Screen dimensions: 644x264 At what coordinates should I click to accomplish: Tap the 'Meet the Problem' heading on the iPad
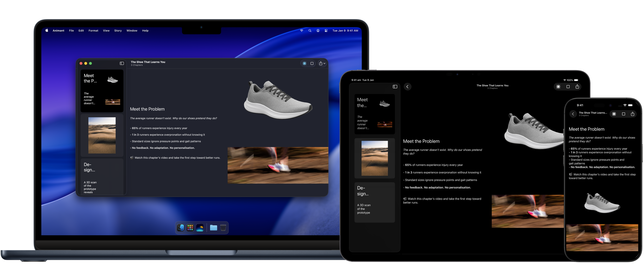[x=421, y=141]
